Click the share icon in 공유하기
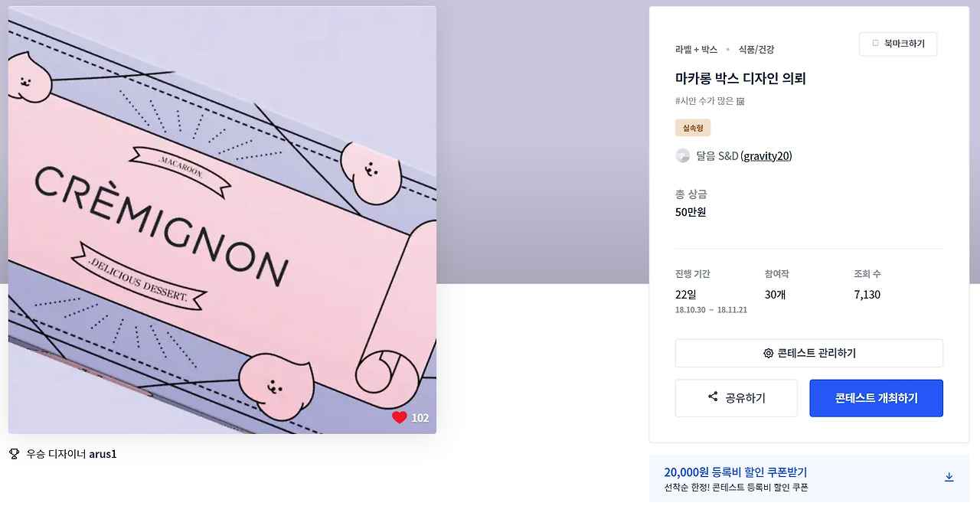 713,397
